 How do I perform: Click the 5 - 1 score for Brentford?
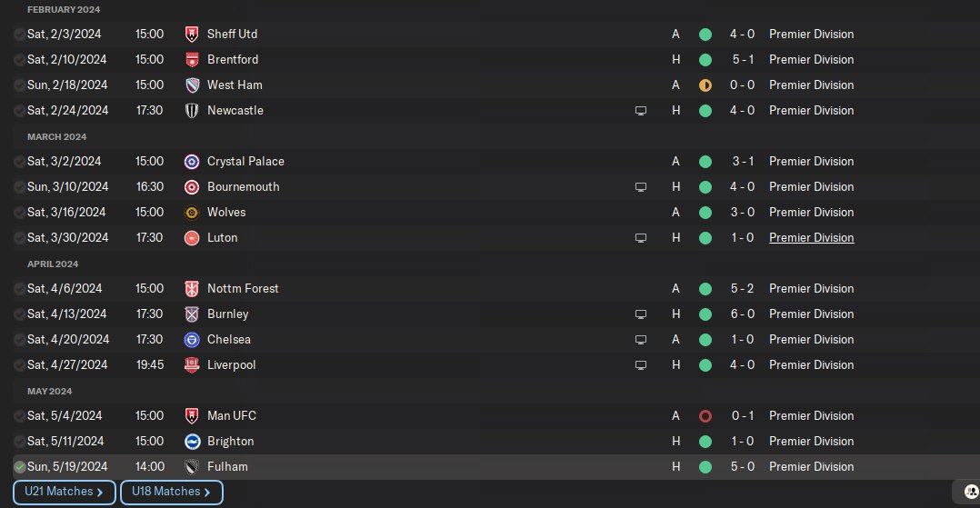pos(742,59)
